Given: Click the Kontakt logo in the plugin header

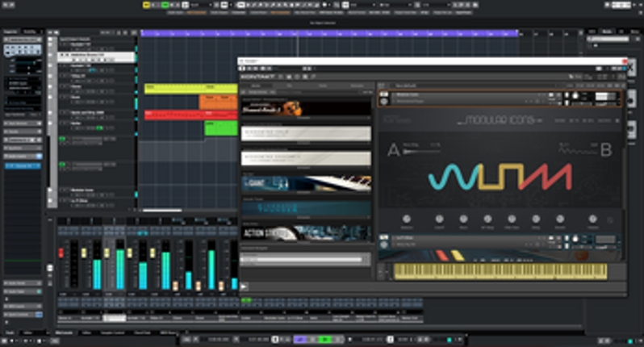Looking at the screenshot, I should coord(257,77).
